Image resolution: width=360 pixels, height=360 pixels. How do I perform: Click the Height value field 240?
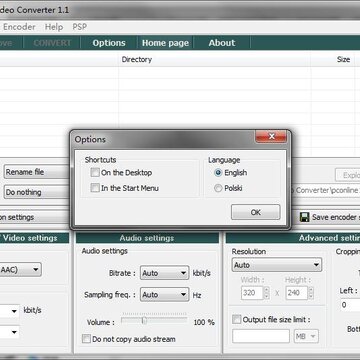[297, 293]
